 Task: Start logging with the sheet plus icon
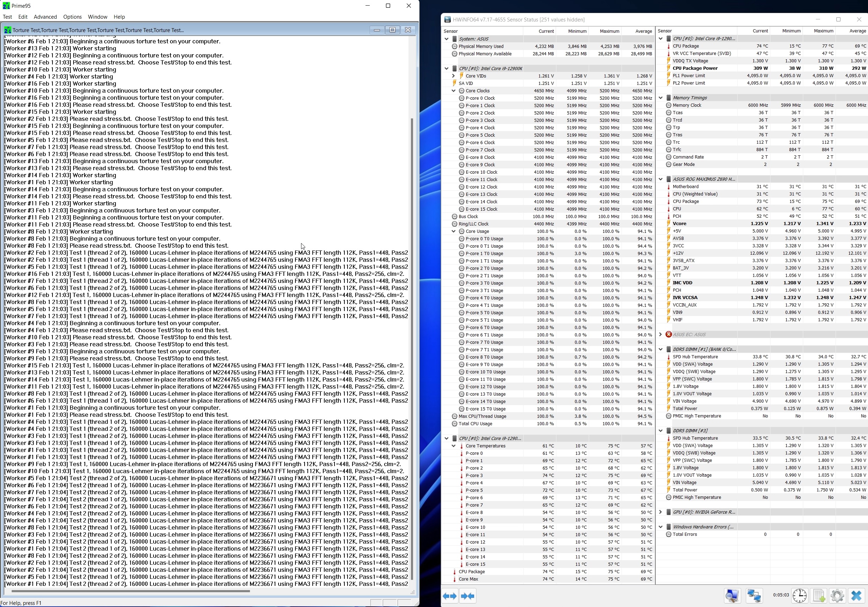(x=818, y=596)
